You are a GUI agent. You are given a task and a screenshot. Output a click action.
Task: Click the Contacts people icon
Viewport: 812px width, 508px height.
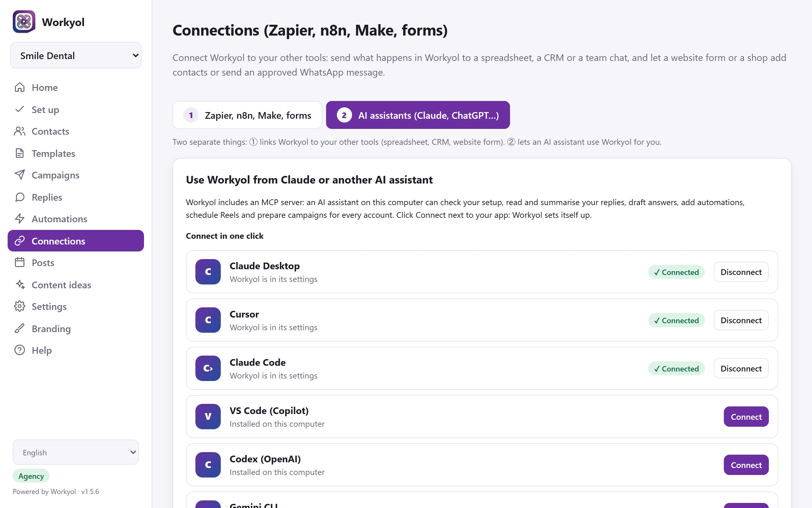coord(20,131)
